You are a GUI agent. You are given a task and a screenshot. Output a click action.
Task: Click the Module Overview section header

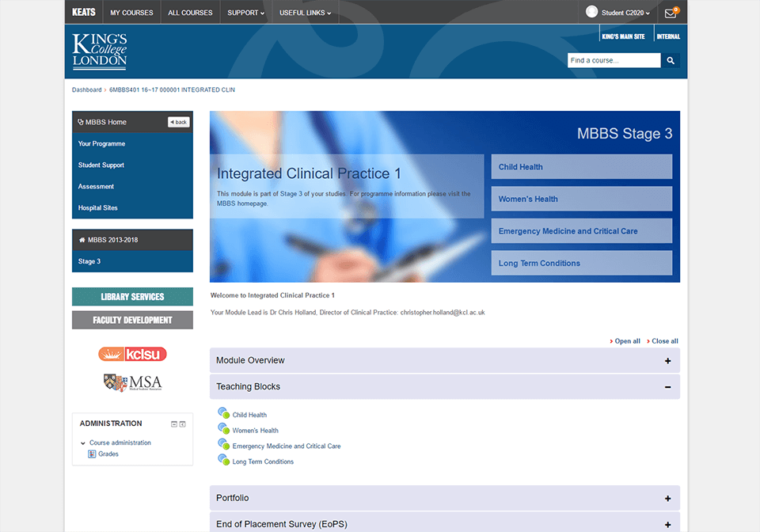click(x=444, y=360)
